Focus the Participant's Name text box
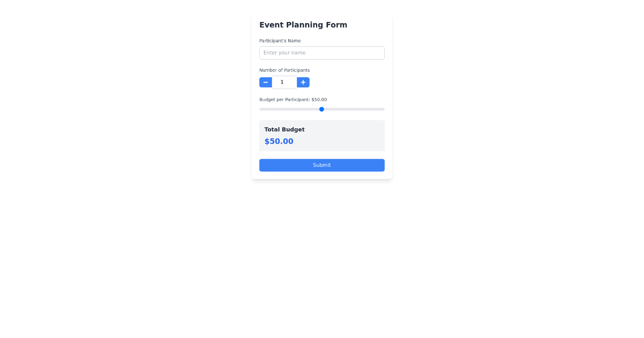The height and width of the screenshot is (338, 644). pos(321,53)
